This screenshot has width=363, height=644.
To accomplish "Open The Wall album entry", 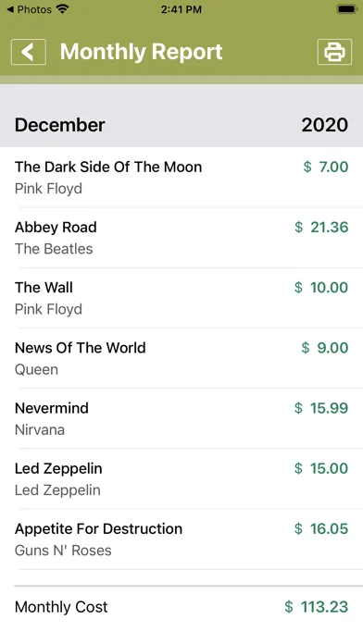I will pyautogui.click(x=181, y=298).
